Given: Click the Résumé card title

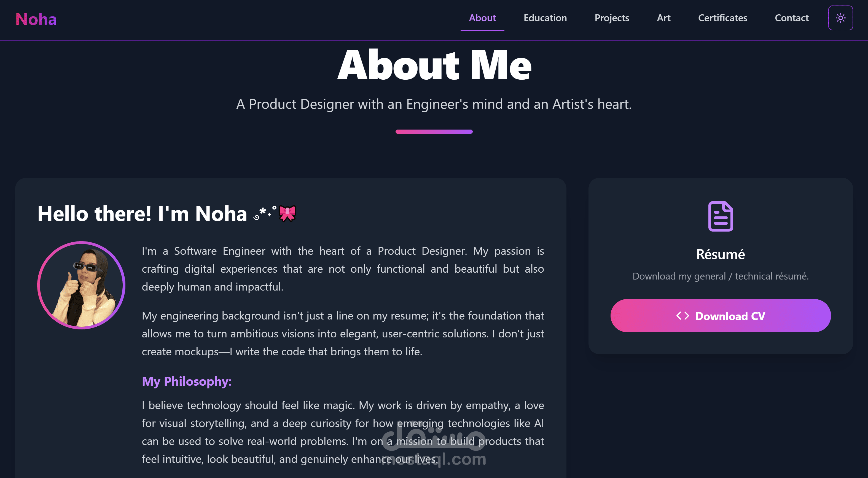Looking at the screenshot, I should pyautogui.click(x=721, y=254).
